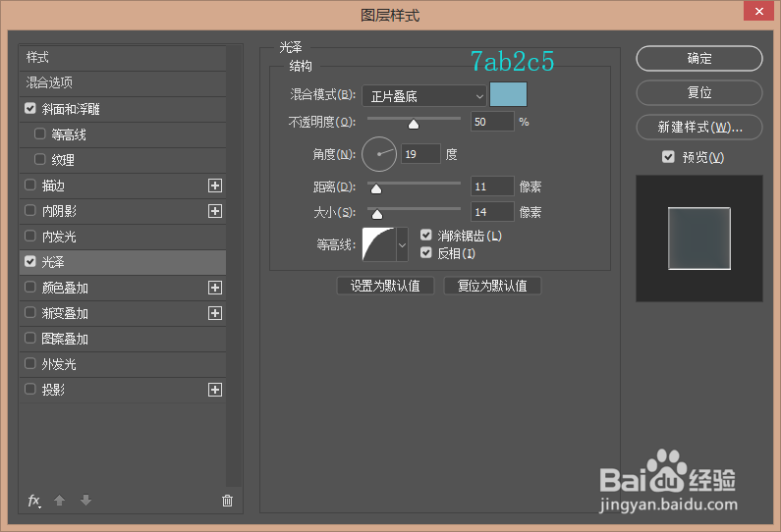Click the 设置为默认值 button
Viewport: 781px width, 532px height.
[385, 286]
